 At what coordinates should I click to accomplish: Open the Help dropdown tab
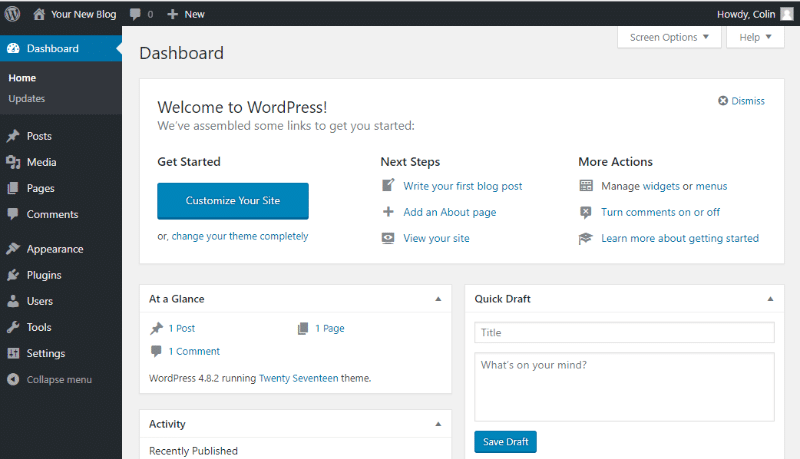point(755,37)
